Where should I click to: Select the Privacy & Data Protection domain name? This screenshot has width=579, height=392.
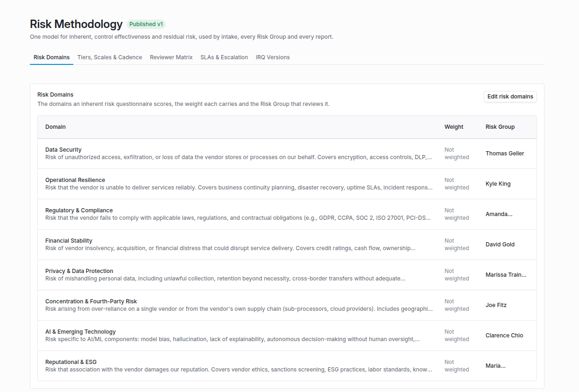[79, 271]
